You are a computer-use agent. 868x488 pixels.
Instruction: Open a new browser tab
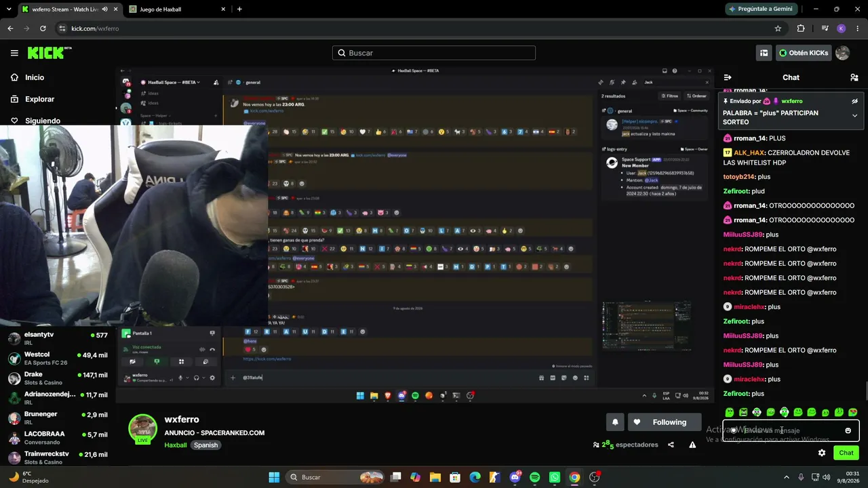point(239,9)
